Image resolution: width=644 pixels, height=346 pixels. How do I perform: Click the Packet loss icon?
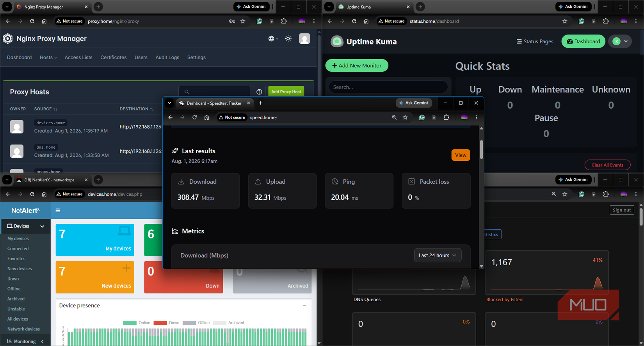[411, 182]
